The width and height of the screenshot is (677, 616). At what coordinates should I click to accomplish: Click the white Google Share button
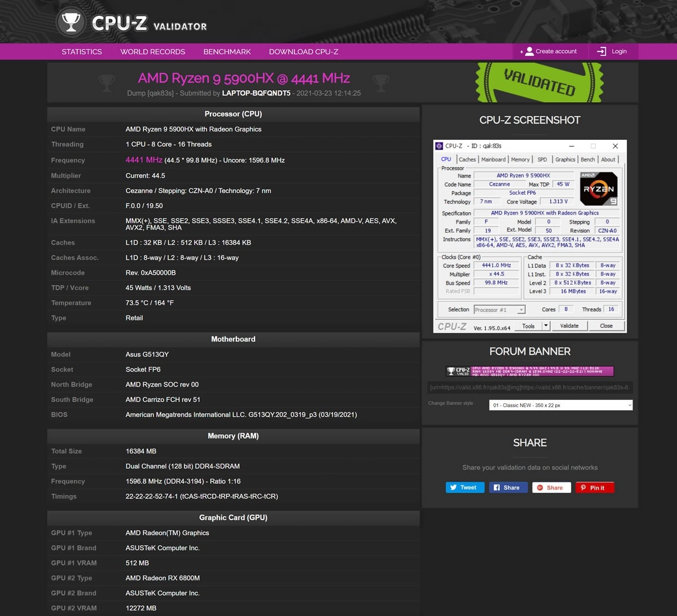(551, 487)
